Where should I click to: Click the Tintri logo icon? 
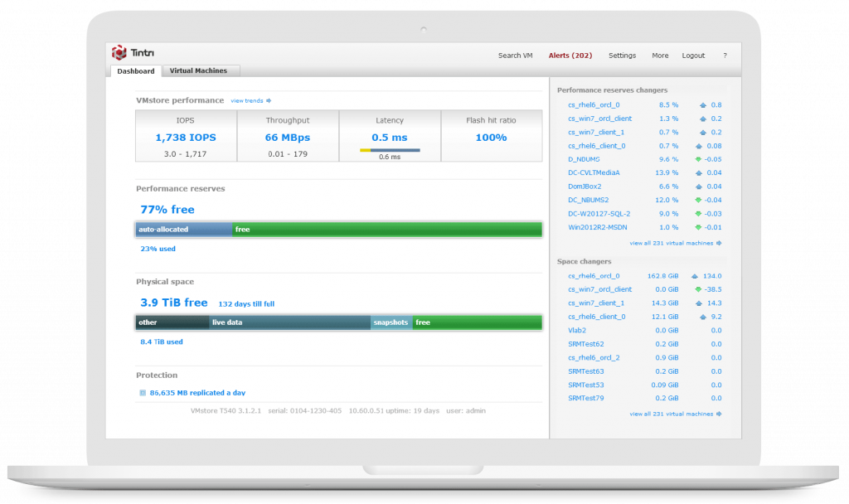119,52
